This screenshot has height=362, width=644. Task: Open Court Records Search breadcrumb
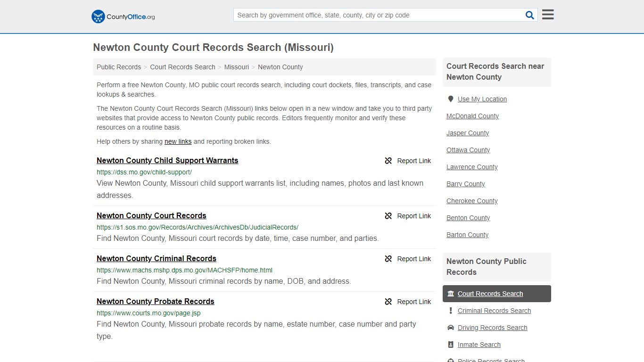[182, 67]
